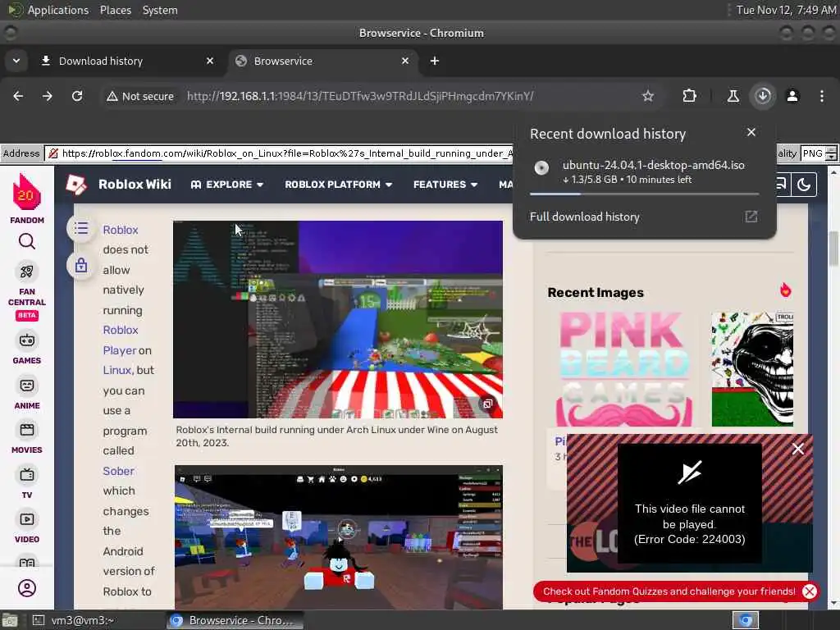This screenshot has width=840, height=630.
Task: Open the second Roblox gameplay screenshot
Action: point(339,537)
